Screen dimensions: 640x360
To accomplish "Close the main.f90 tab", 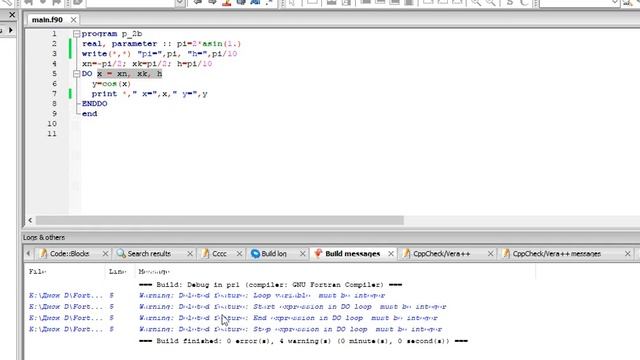I will [73, 20].
